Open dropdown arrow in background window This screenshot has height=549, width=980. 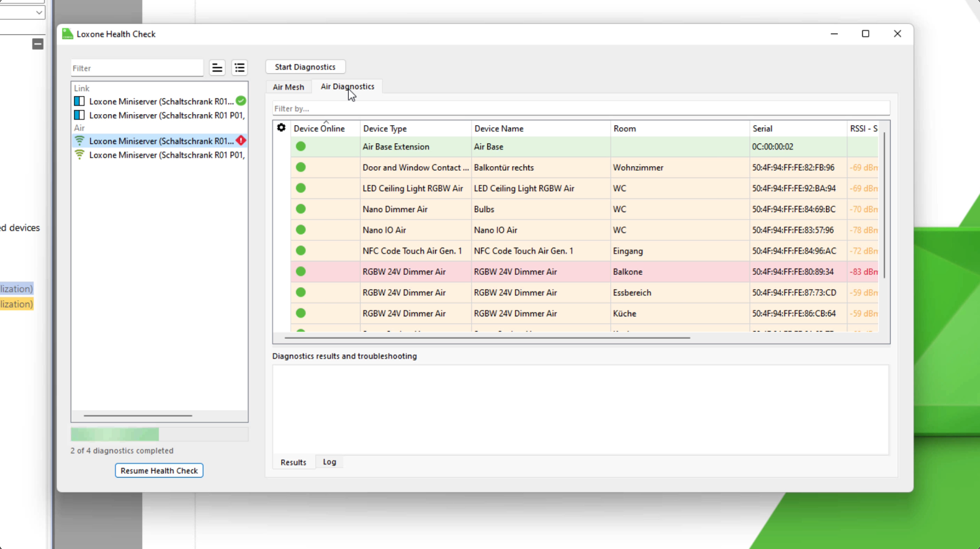[38, 12]
